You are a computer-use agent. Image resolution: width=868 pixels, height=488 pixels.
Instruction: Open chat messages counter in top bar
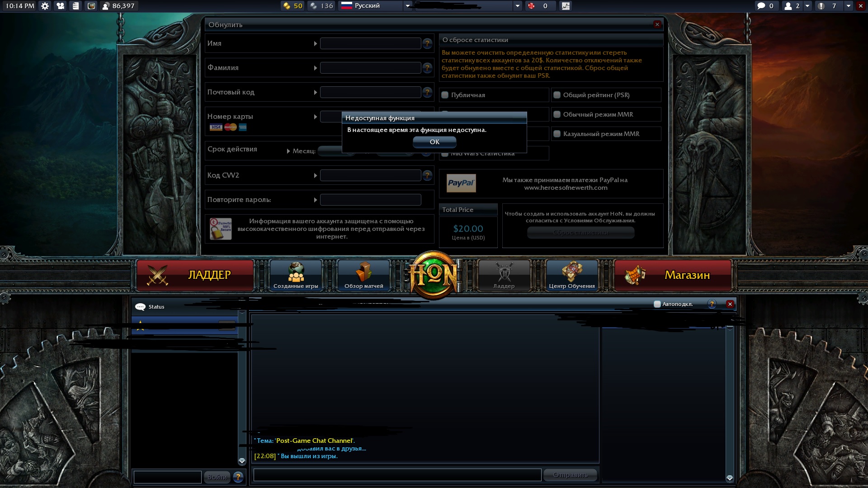pyautogui.click(x=766, y=6)
